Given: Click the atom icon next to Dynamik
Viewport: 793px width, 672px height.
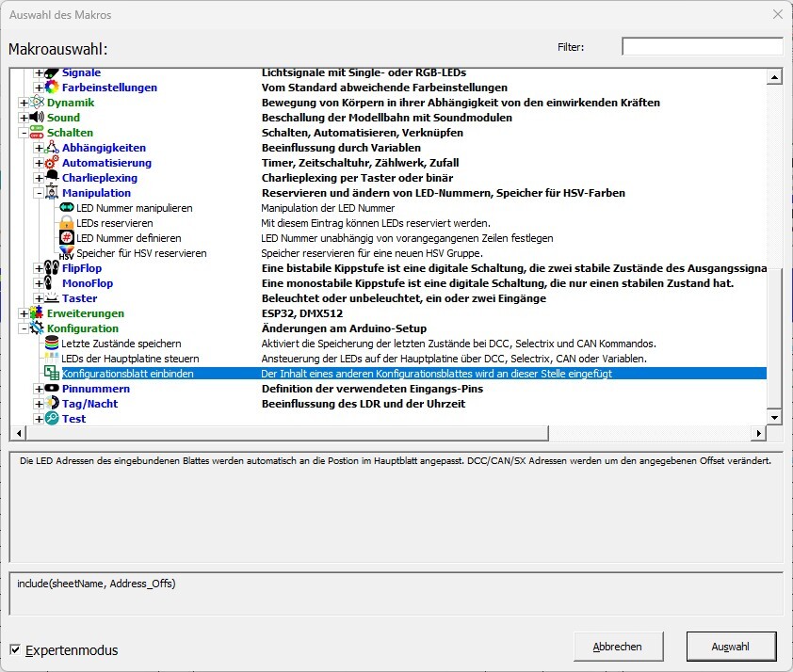Looking at the screenshot, I should 37,103.
